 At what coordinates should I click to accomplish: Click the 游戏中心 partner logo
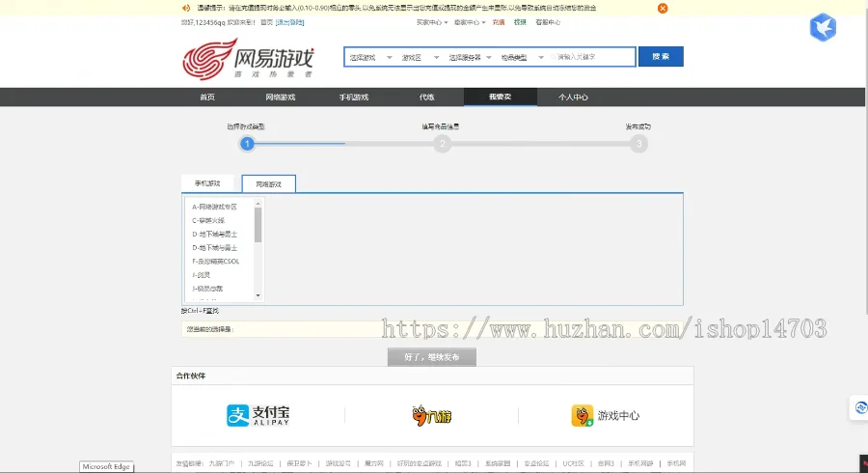pos(605,415)
